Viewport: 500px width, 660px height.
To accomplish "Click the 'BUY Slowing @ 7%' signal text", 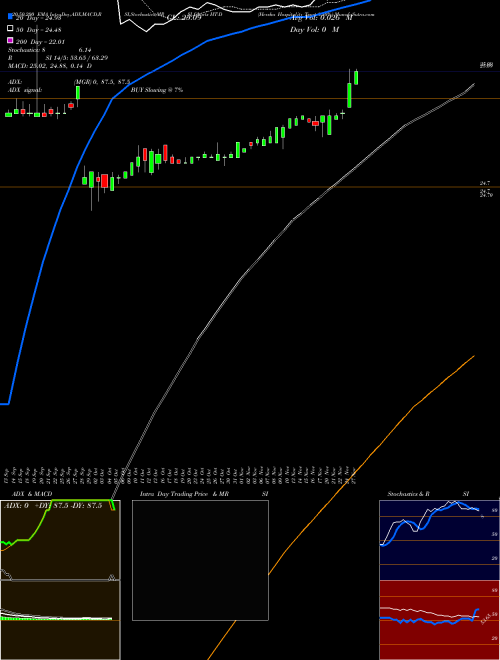I will (157, 90).
